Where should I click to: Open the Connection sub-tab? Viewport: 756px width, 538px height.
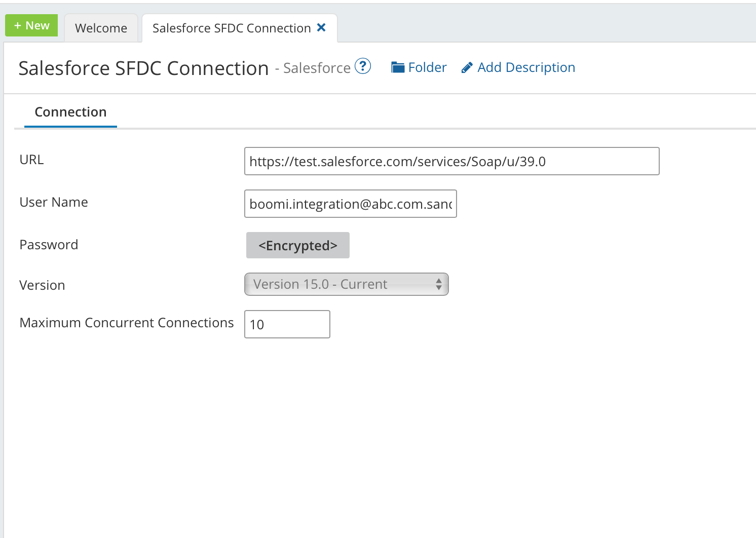70,112
